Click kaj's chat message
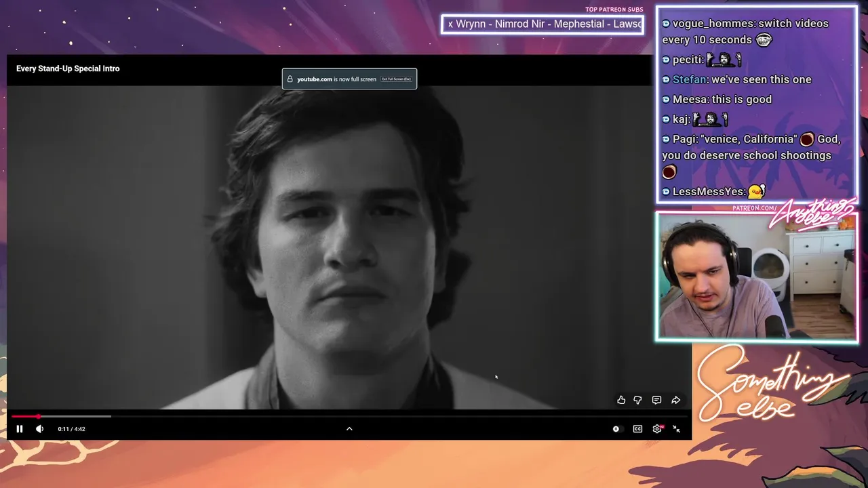This screenshot has height=488, width=868. click(x=695, y=119)
